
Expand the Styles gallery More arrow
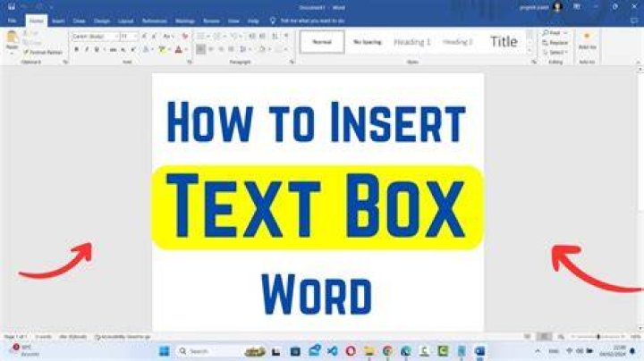pos(530,51)
